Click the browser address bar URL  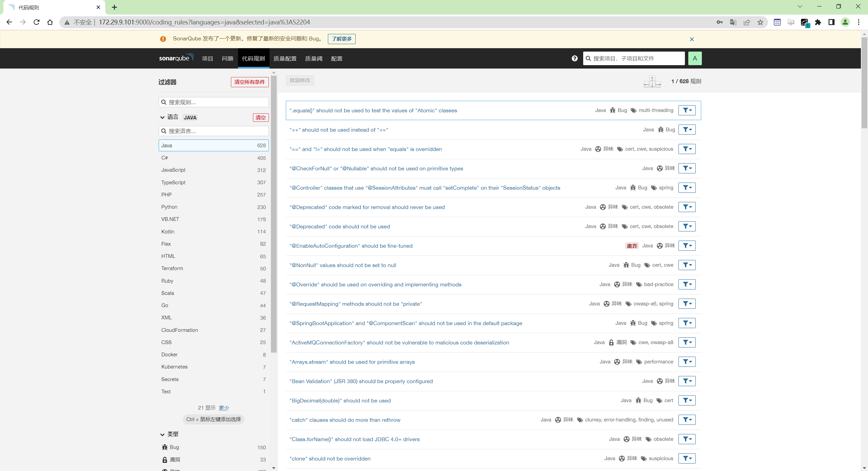click(x=204, y=22)
